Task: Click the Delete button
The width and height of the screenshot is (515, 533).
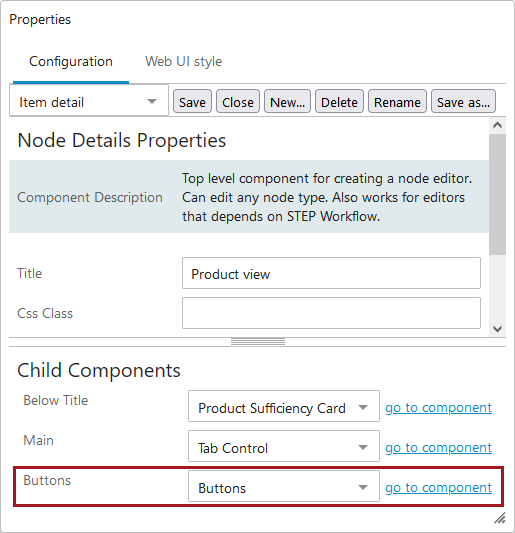Action: point(339,101)
